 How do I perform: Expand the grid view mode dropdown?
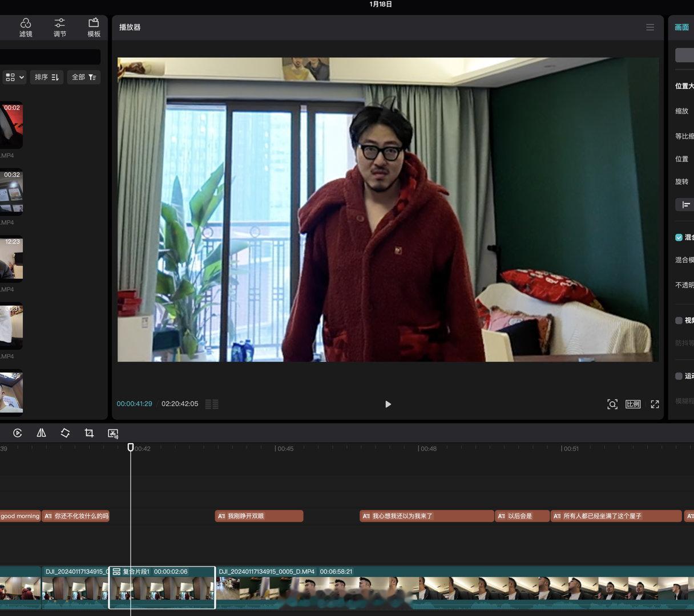point(15,77)
